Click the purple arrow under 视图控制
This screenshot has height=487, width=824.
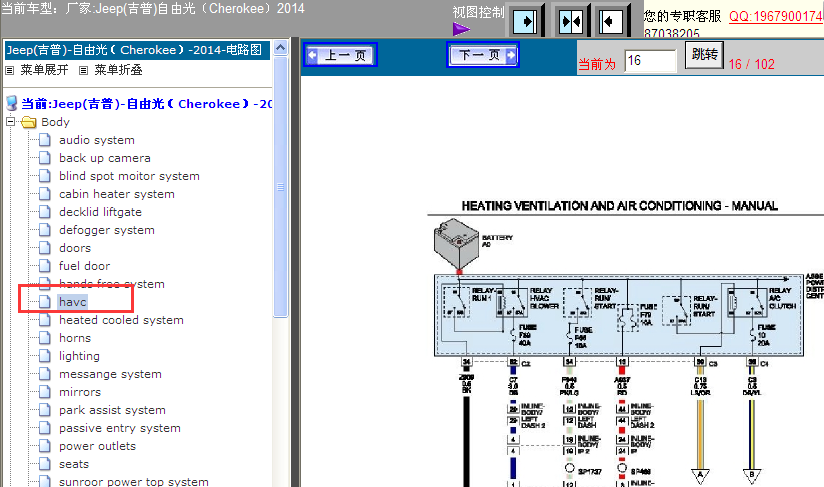pos(461,29)
